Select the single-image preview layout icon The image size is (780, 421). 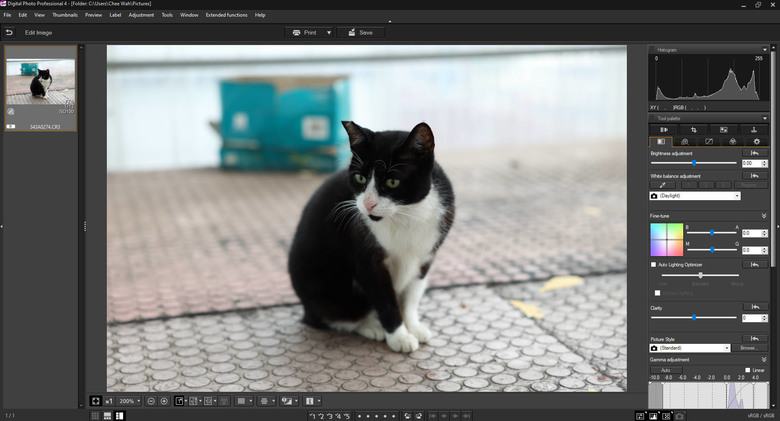click(179, 401)
